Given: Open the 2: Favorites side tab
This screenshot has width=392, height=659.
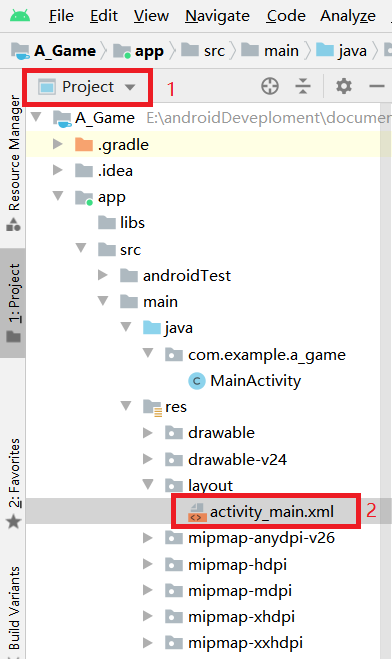Looking at the screenshot, I should pos(14,483).
